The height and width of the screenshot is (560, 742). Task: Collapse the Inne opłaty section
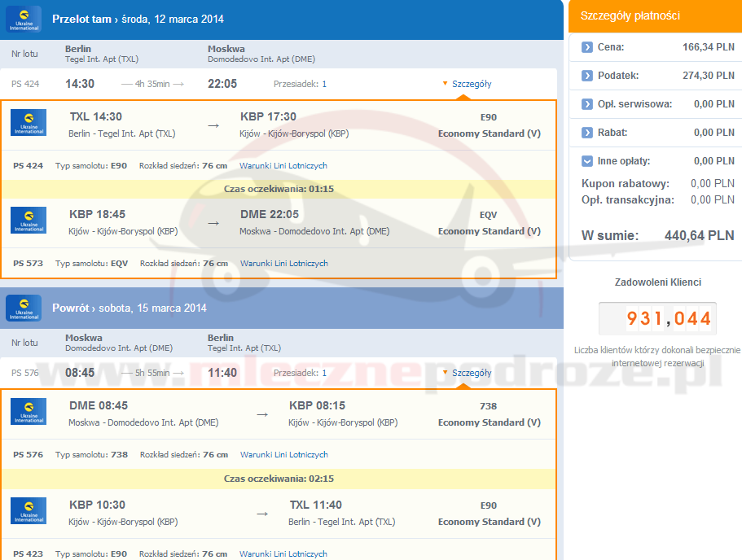pos(587,161)
